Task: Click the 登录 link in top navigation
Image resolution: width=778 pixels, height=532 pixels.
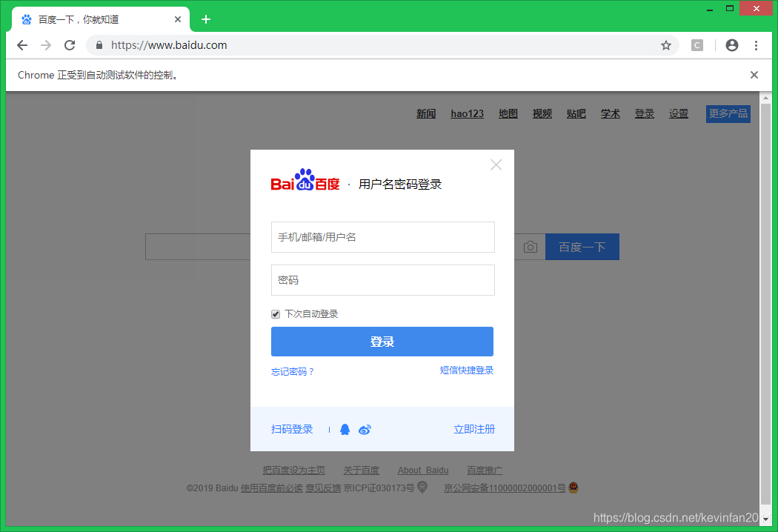Action: tap(645, 113)
